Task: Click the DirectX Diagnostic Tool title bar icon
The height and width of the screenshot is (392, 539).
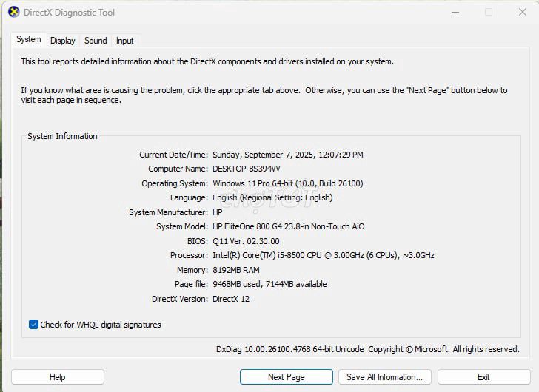Action: pos(13,12)
